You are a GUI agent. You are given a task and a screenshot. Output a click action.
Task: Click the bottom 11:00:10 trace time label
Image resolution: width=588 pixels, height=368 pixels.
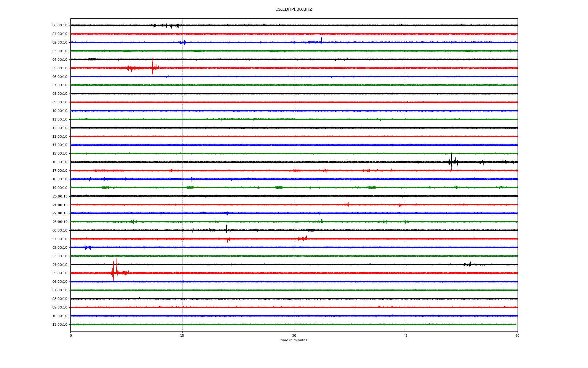point(60,324)
